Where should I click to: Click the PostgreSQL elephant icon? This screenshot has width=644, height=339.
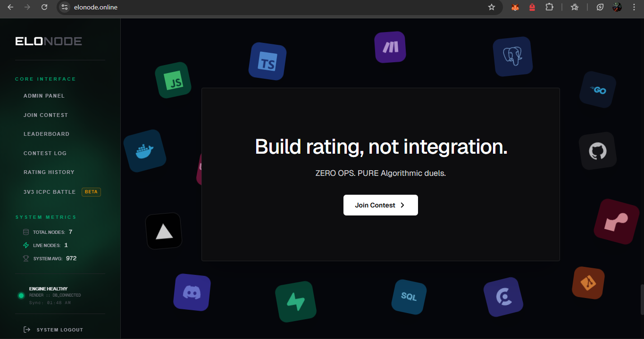point(513,57)
